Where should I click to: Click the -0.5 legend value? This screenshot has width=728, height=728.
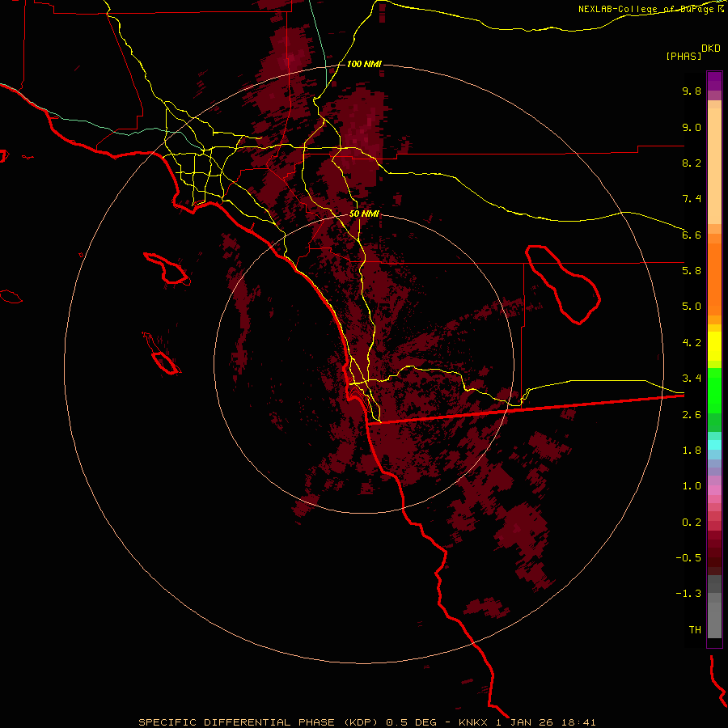pos(688,558)
